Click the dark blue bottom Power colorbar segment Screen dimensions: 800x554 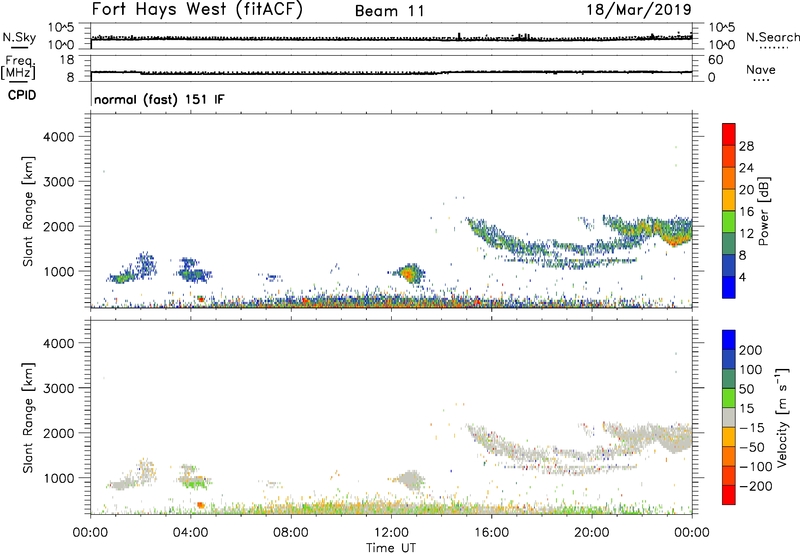[729, 287]
